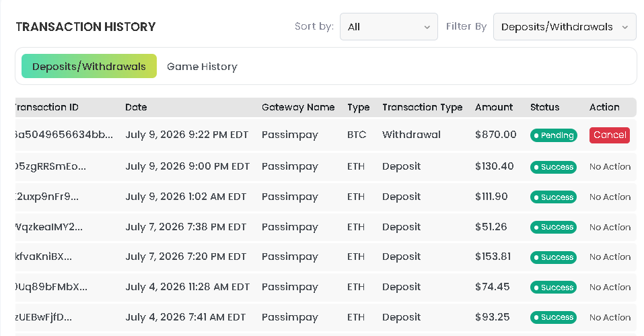Click Success badge for $93.25 deposit

554,317
